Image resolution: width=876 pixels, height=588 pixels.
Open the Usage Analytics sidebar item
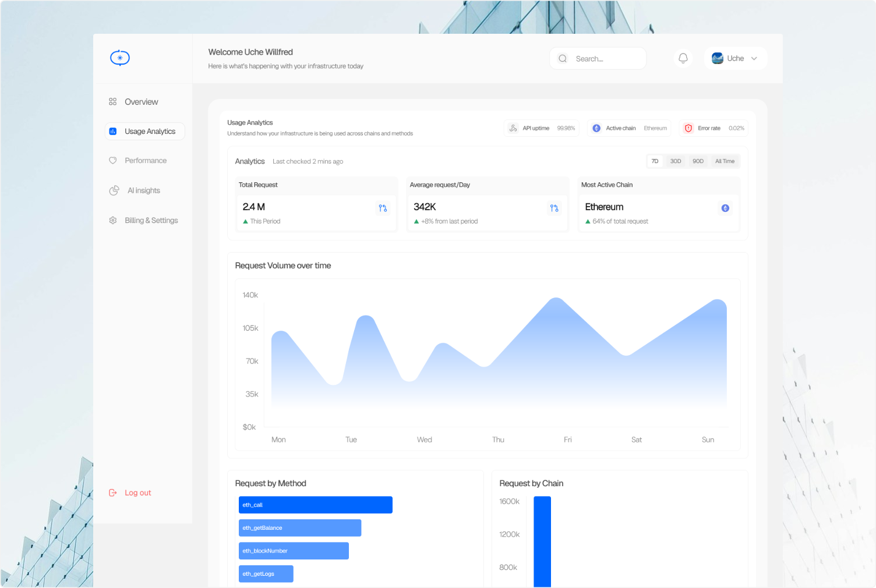(145, 132)
